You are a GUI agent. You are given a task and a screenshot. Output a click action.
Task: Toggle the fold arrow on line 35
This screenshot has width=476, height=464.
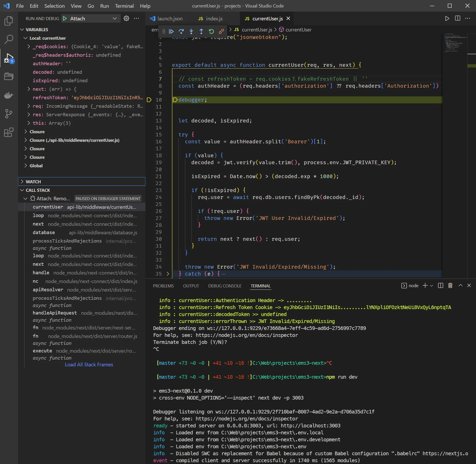168,274
